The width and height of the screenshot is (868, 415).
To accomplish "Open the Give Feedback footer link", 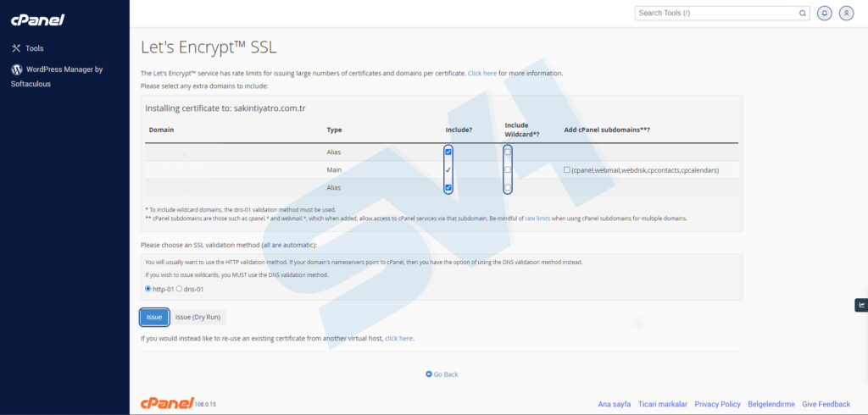I will (x=826, y=404).
